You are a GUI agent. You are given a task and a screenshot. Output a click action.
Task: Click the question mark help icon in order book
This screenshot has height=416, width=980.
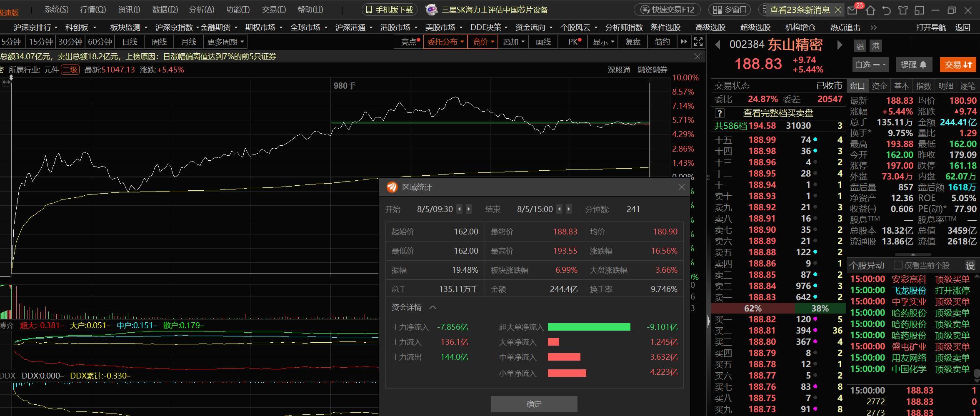click(x=720, y=113)
